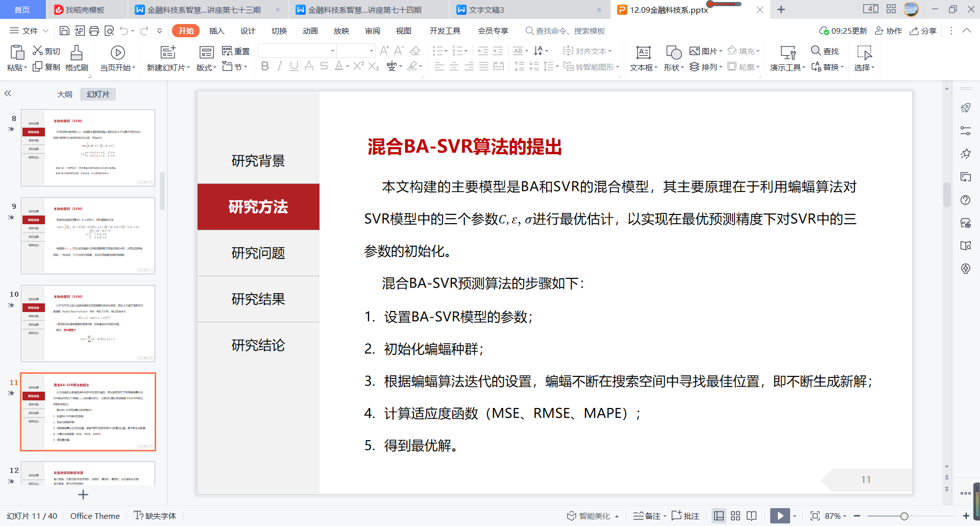Viewport: 980px width, 526px height.
Task: Select slide 10 thumbnail
Action: point(88,323)
